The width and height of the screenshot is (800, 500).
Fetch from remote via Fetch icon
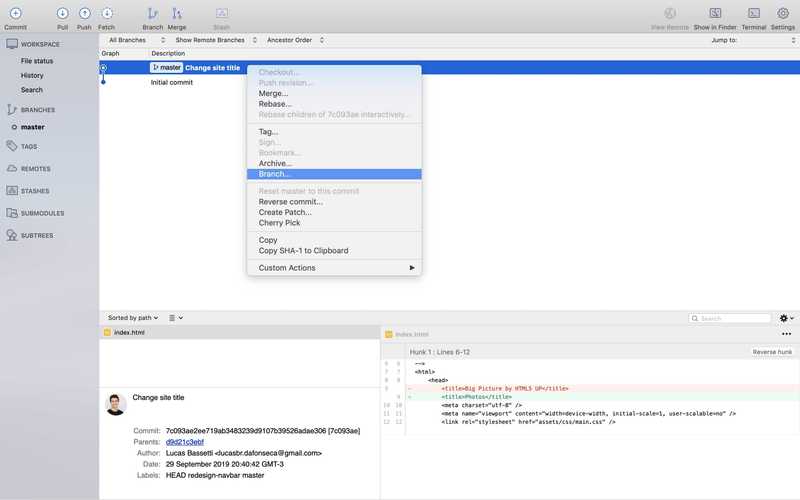pyautogui.click(x=107, y=13)
